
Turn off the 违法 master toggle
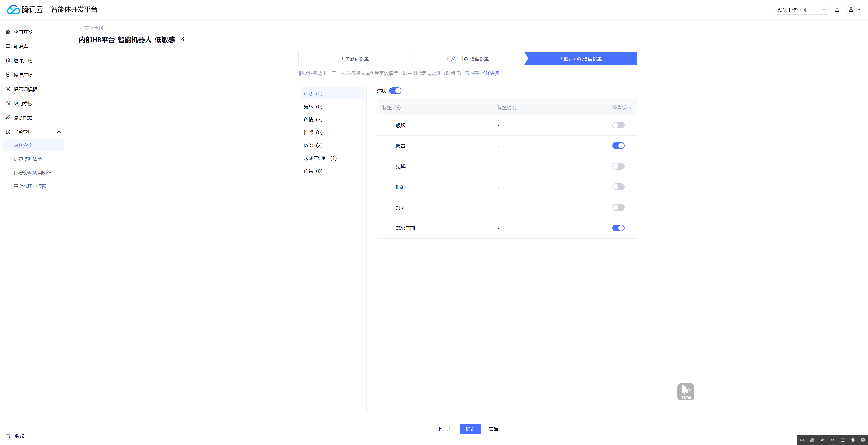395,91
